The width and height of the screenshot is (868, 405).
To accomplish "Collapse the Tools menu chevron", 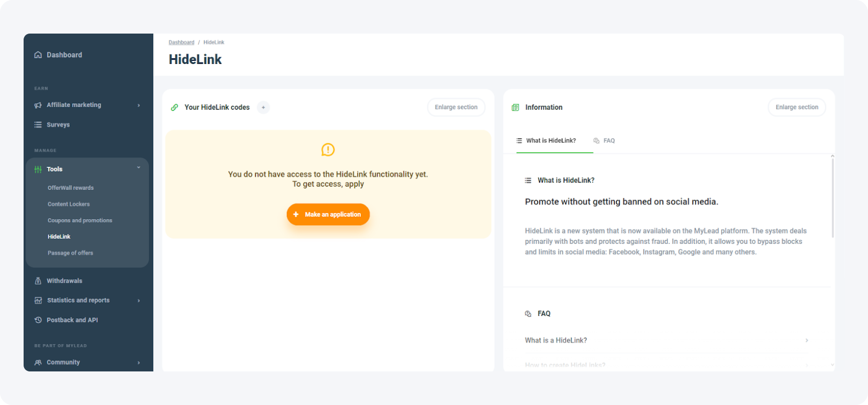I will [139, 167].
